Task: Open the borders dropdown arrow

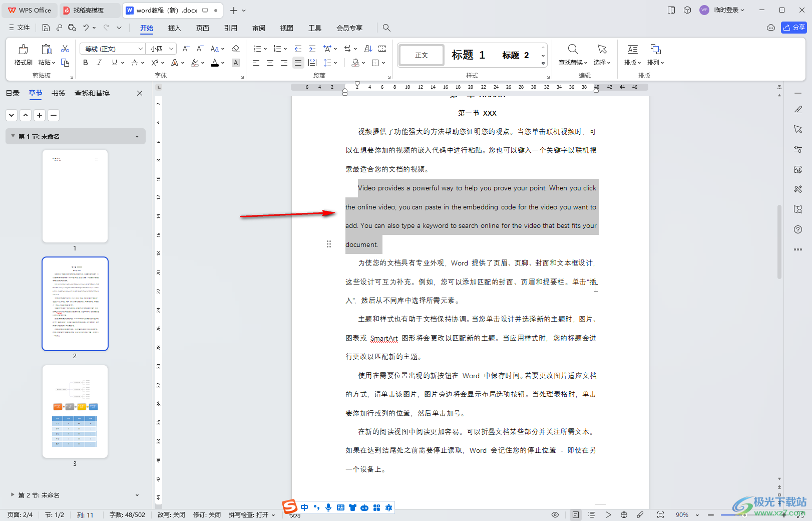Action: [x=383, y=63]
